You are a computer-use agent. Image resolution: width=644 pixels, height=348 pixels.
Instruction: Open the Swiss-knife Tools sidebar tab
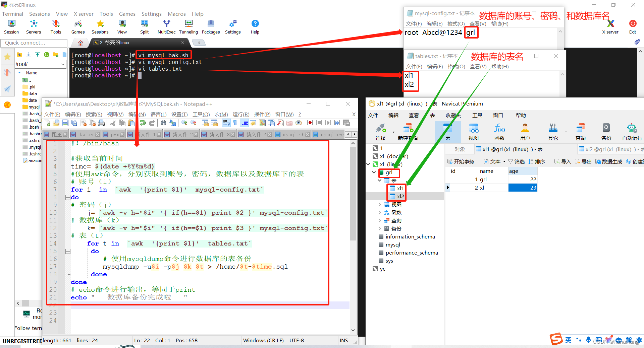pos(7,73)
